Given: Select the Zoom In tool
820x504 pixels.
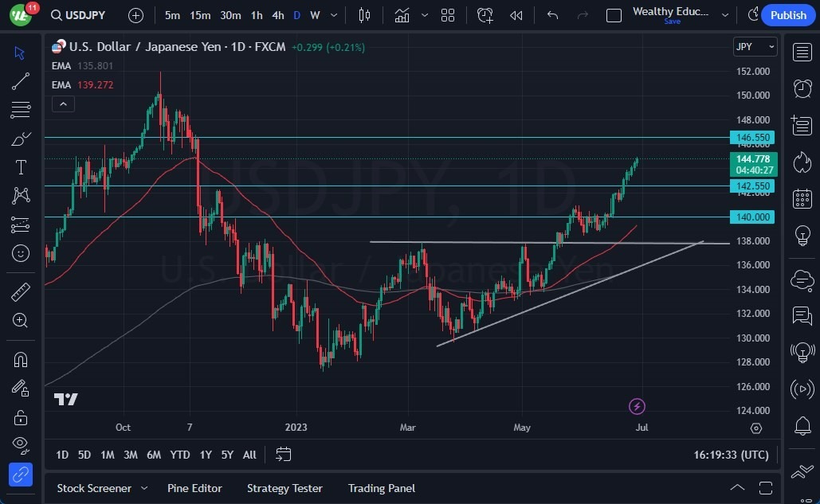Looking at the screenshot, I should point(21,321).
